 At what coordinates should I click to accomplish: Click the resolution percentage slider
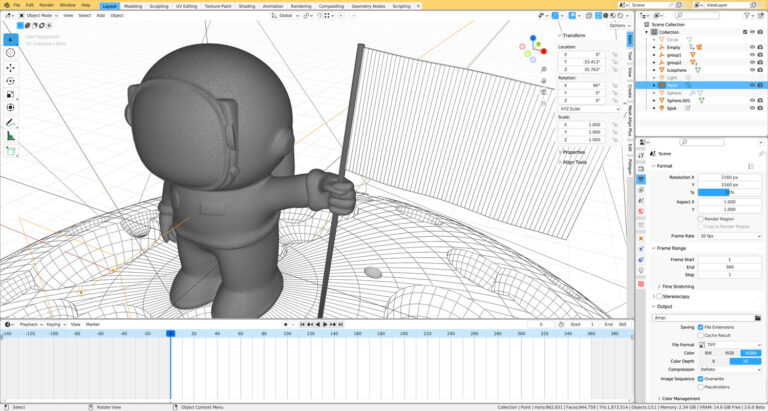[x=729, y=192]
